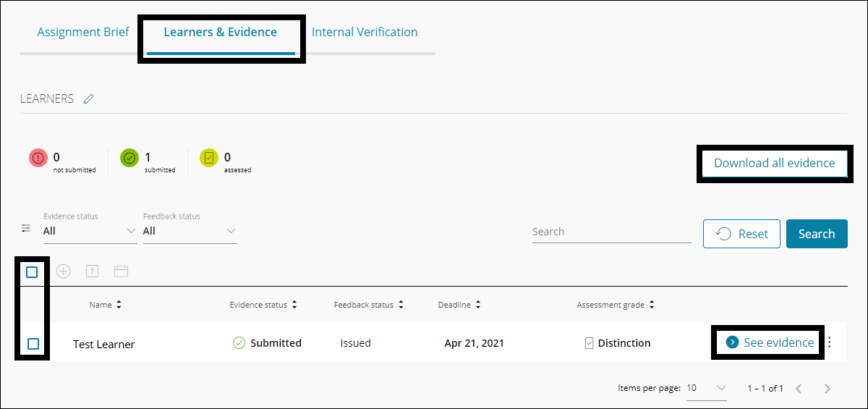The height and width of the screenshot is (409, 868).
Task: Open the three-dot menu for Test Learner
Action: pos(830,343)
